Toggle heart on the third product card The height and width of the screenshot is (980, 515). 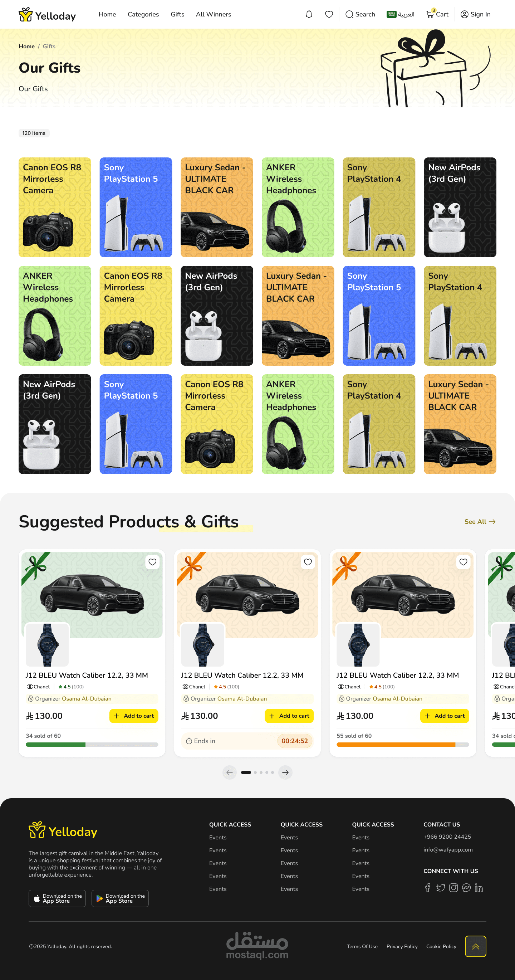click(463, 562)
